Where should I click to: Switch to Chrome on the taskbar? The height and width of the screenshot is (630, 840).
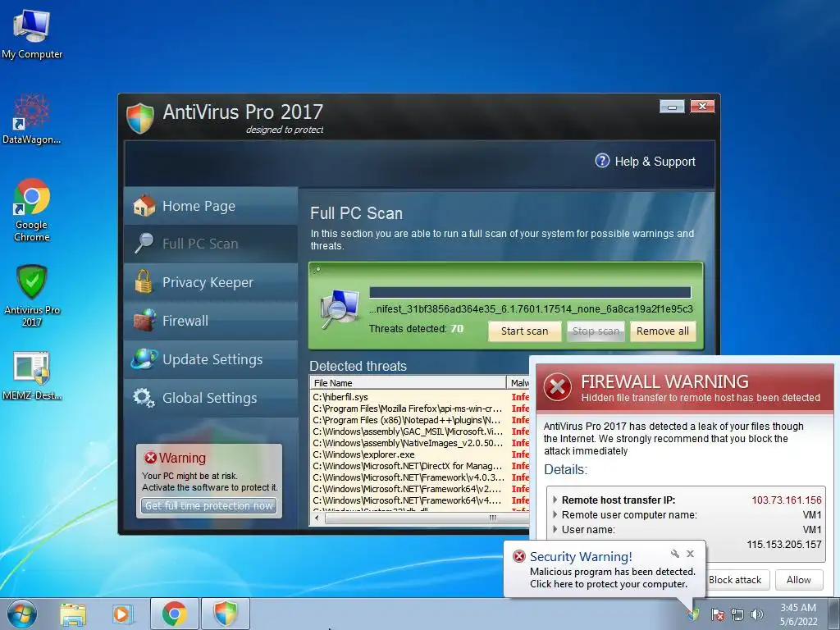175,614
